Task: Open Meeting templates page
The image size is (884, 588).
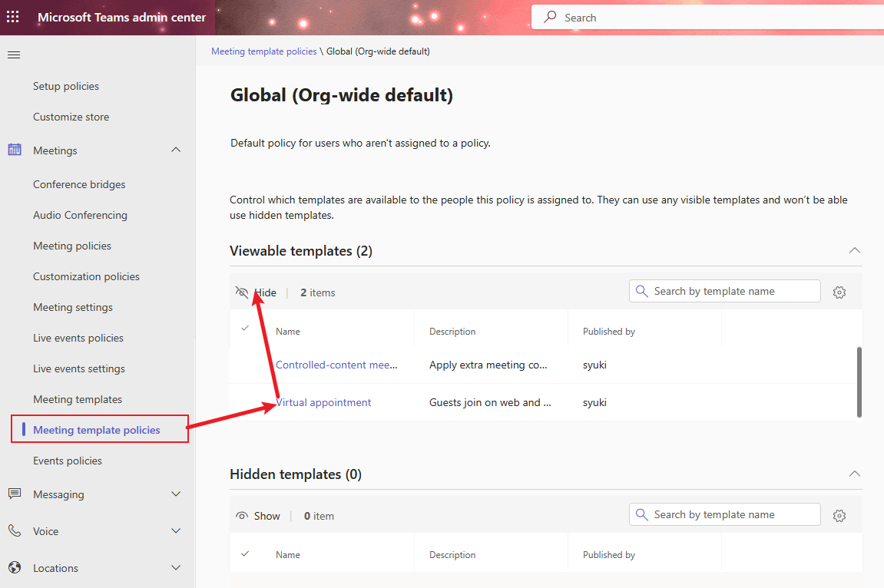Action: click(x=78, y=399)
